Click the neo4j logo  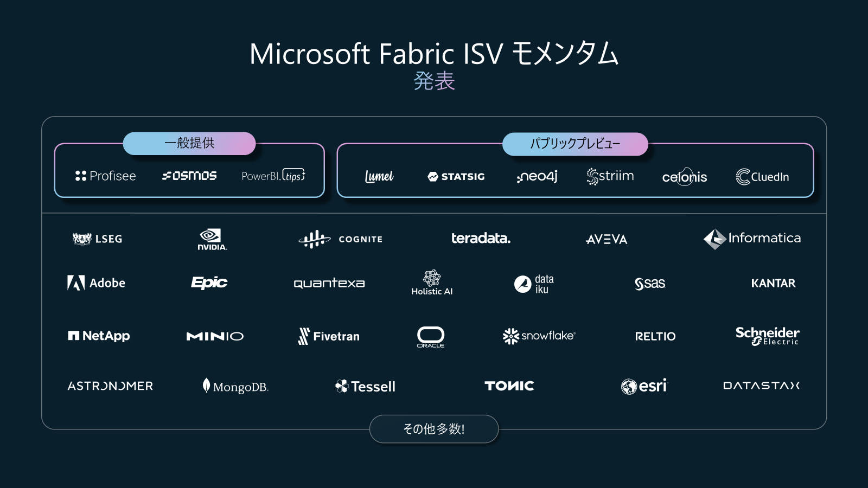[x=537, y=176]
